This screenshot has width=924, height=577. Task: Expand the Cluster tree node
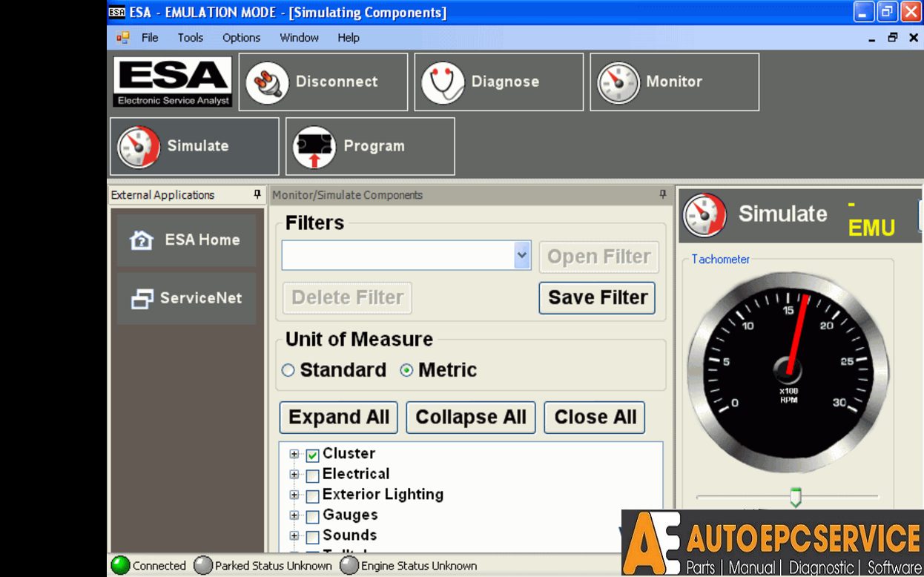[294, 454]
